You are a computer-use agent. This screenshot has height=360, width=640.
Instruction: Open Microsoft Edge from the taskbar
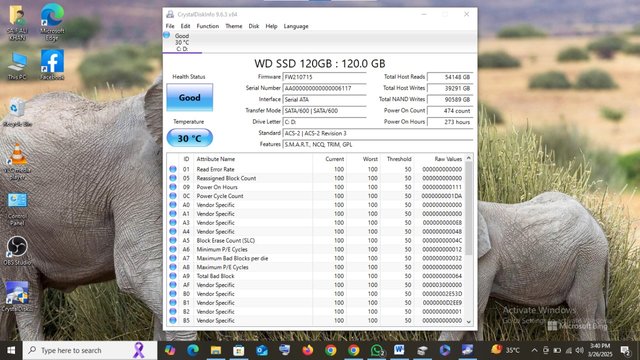(x=193, y=350)
